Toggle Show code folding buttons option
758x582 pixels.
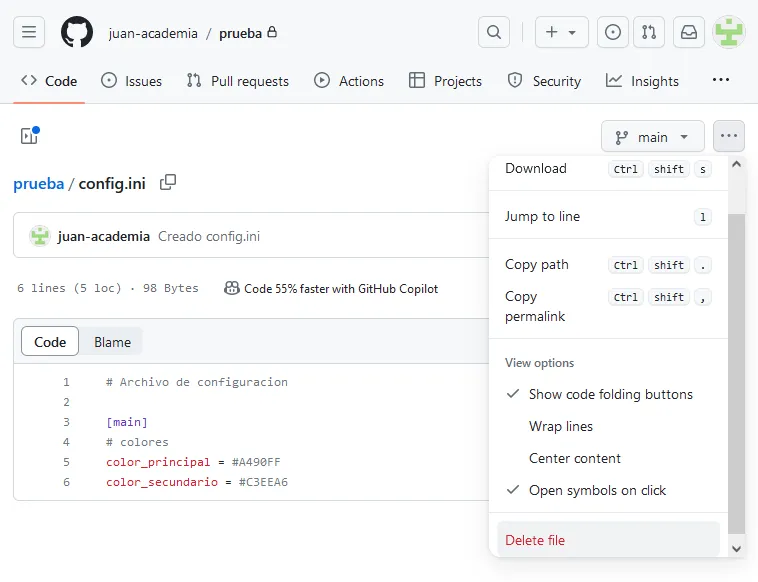[610, 394]
